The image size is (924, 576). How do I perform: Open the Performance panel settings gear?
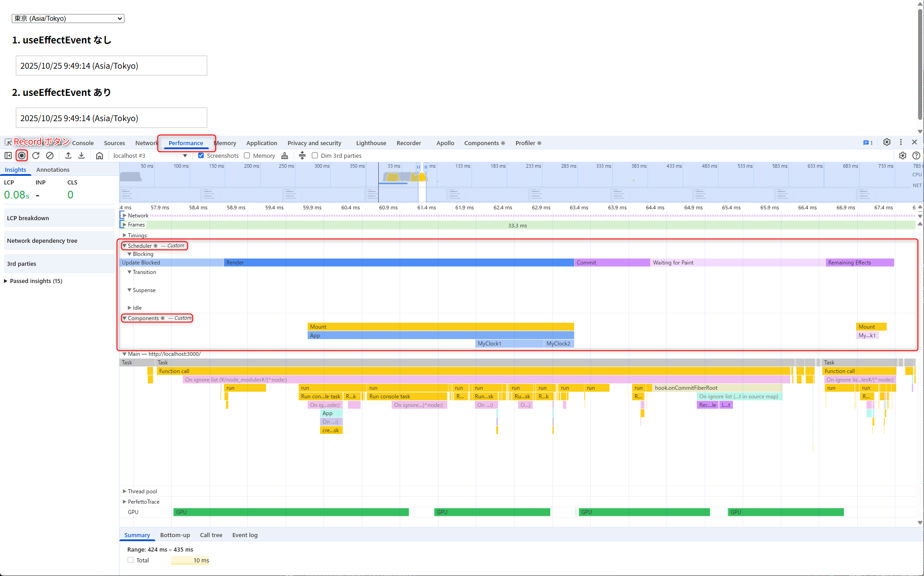[x=903, y=156]
